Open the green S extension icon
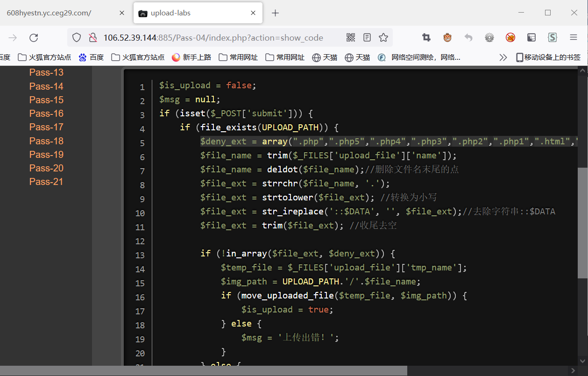Image resolution: width=588 pixels, height=376 pixels. 553,38
